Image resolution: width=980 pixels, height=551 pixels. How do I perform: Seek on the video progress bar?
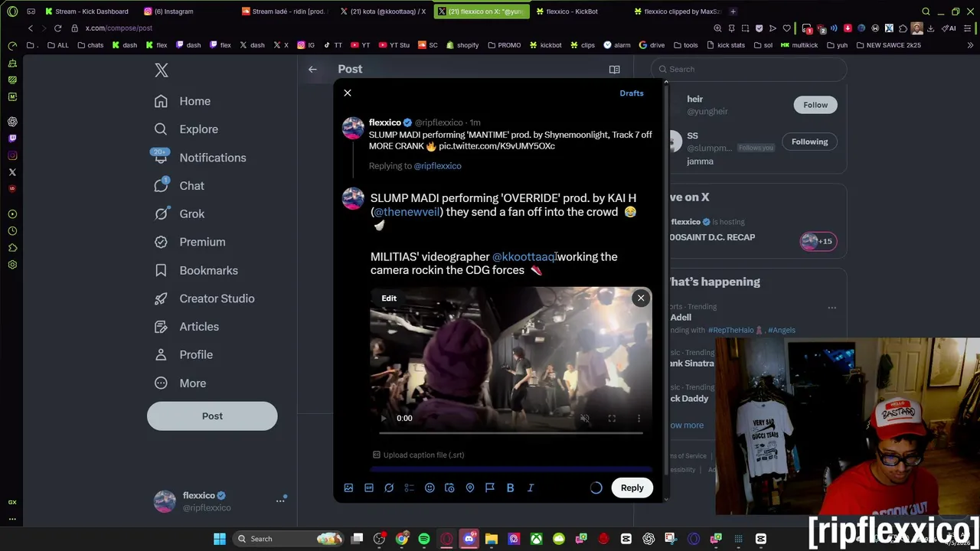tap(511, 432)
